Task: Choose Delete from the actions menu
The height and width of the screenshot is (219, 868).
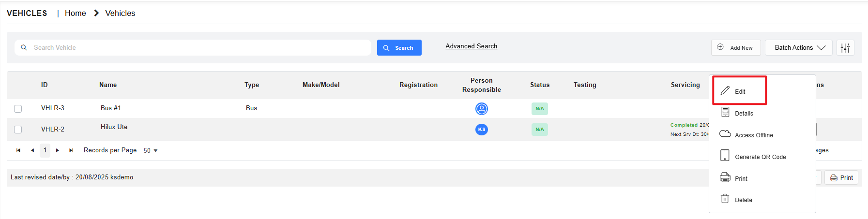Action: pyautogui.click(x=743, y=200)
